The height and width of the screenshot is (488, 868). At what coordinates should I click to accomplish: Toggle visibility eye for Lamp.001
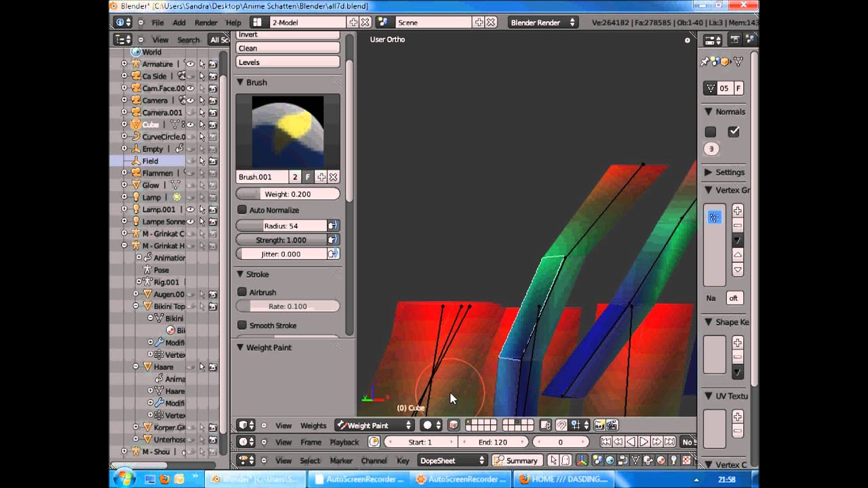(x=191, y=209)
